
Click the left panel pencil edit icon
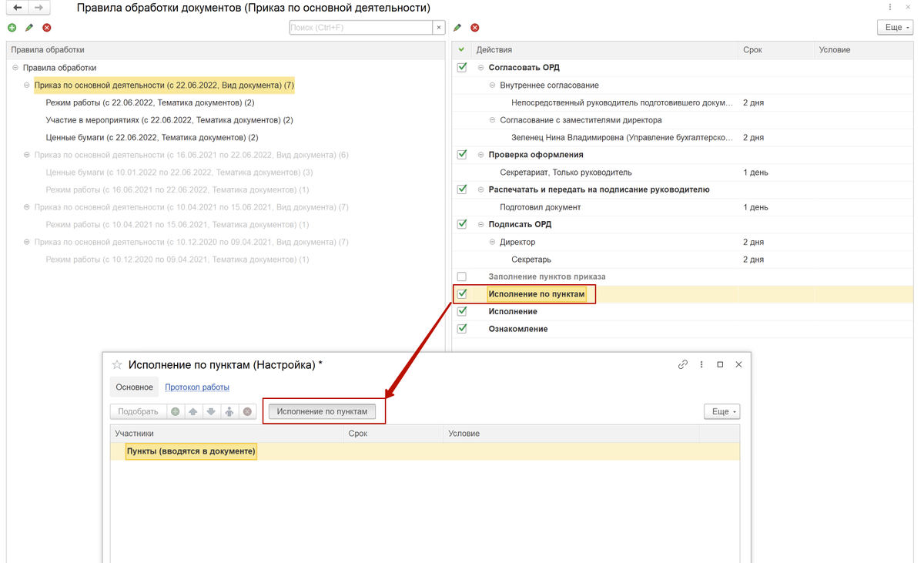click(29, 28)
